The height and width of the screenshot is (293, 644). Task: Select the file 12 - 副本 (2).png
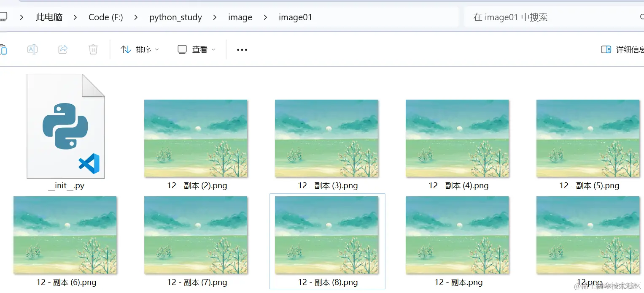point(196,138)
